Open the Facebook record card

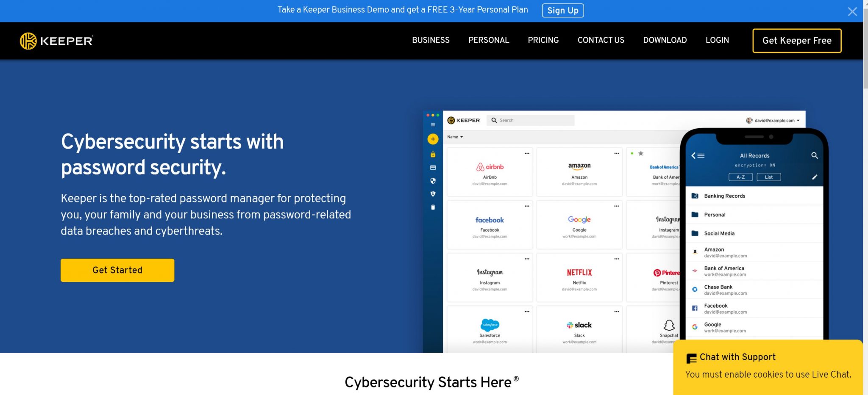tap(490, 225)
